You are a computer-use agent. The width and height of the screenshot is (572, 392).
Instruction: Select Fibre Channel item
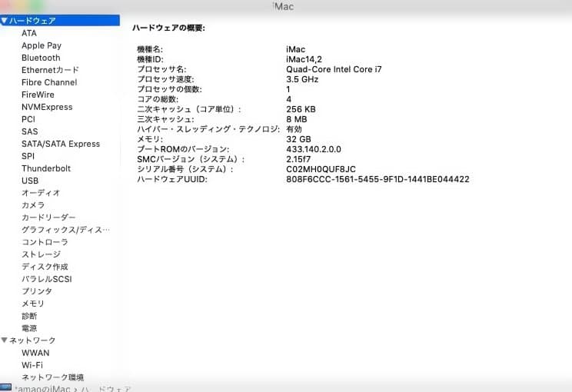point(49,82)
